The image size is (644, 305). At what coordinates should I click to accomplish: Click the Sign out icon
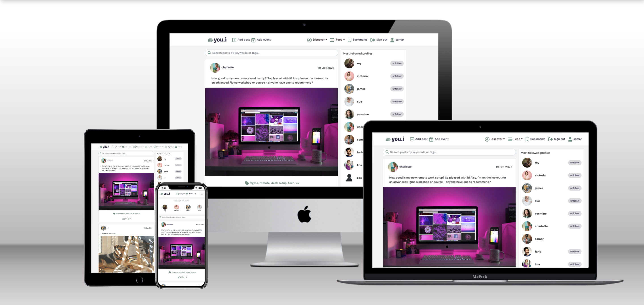coord(373,40)
